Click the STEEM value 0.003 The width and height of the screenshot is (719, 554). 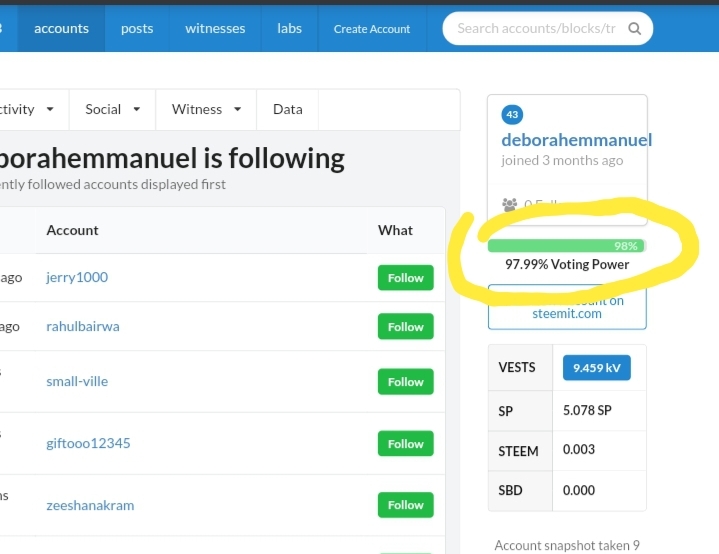point(579,449)
